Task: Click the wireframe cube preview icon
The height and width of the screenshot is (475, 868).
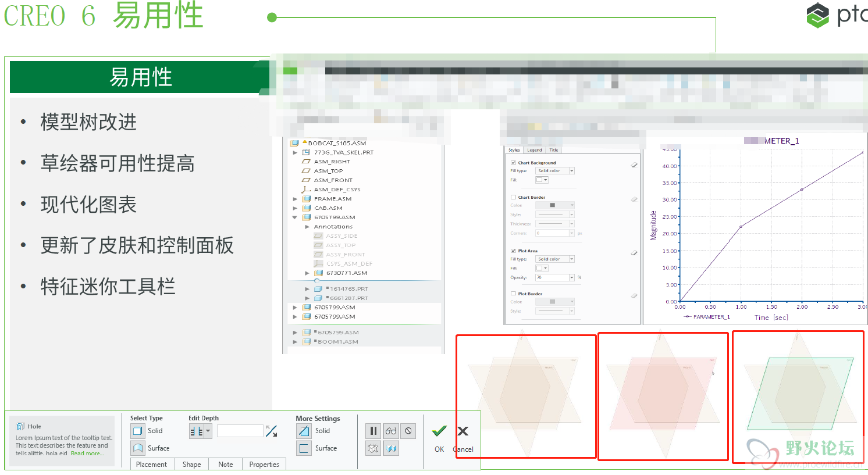Action: point(373,448)
